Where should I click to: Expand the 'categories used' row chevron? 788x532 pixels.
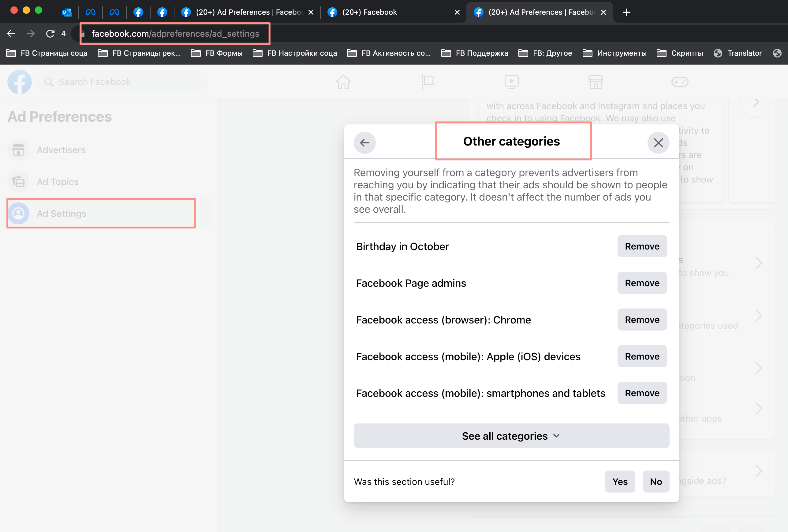tap(759, 316)
